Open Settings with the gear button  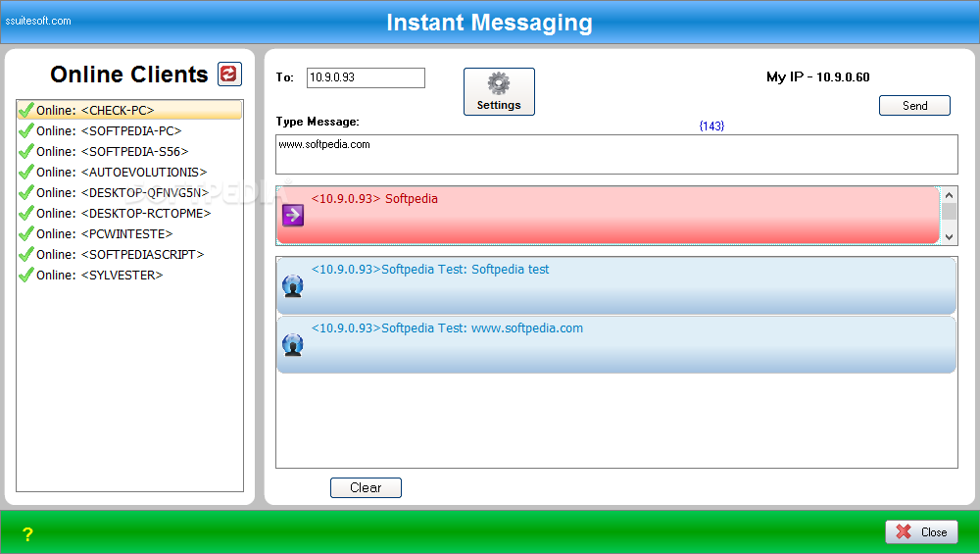[x=499, y=92]
